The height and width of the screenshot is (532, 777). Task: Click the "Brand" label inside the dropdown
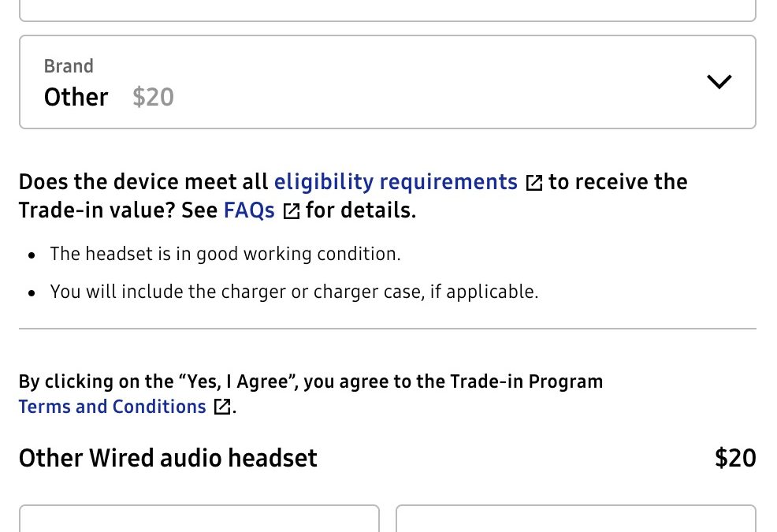(69, 66)
